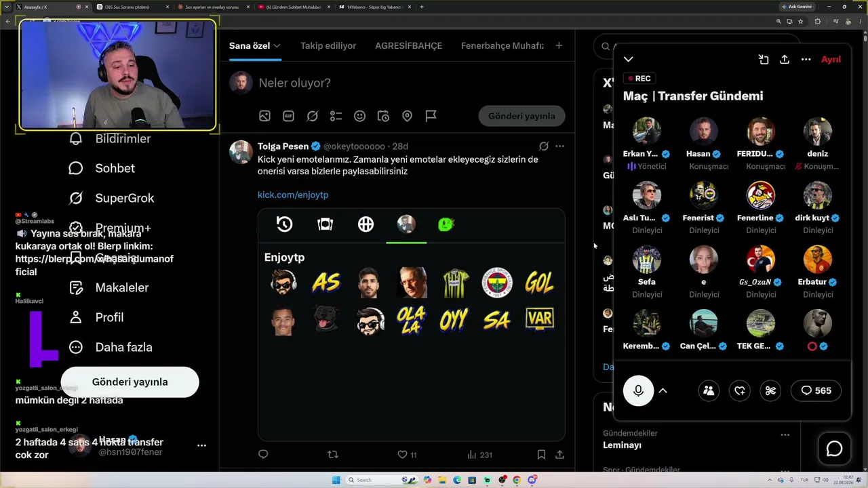The image size is (868, 488).
Task: Open dirk kuyt listener avatar
Action: (x=818, y=196)
